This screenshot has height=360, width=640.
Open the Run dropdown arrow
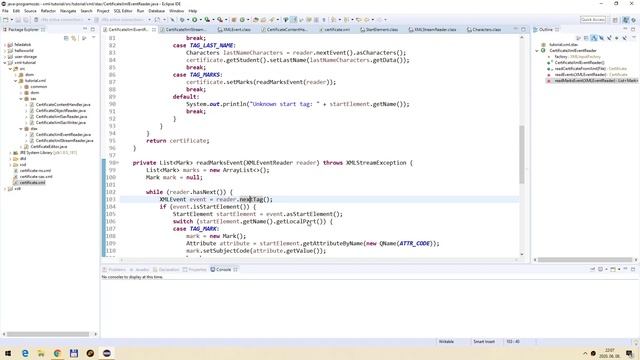(200, 20)
